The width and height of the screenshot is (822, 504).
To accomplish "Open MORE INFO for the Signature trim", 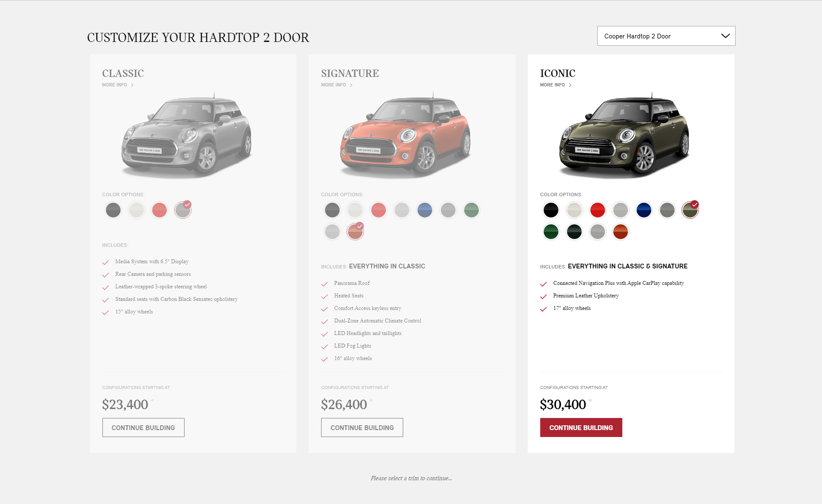I will pyautogui.click(x=337, y=85).
